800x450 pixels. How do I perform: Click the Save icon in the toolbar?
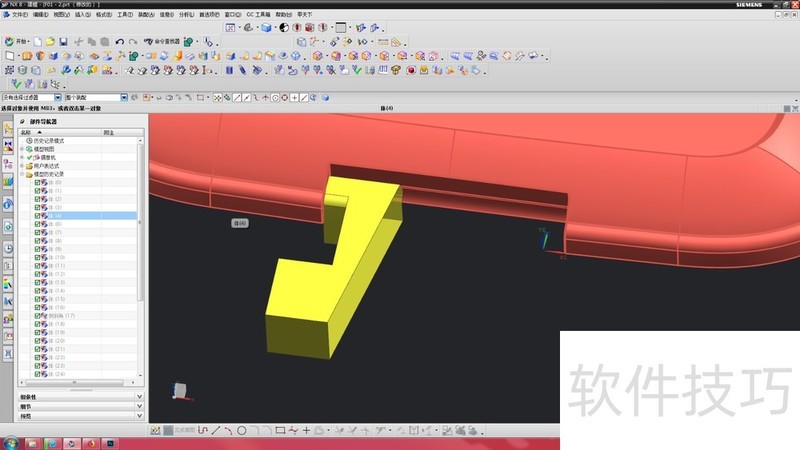pyautogui.click(x=63, y=41)
